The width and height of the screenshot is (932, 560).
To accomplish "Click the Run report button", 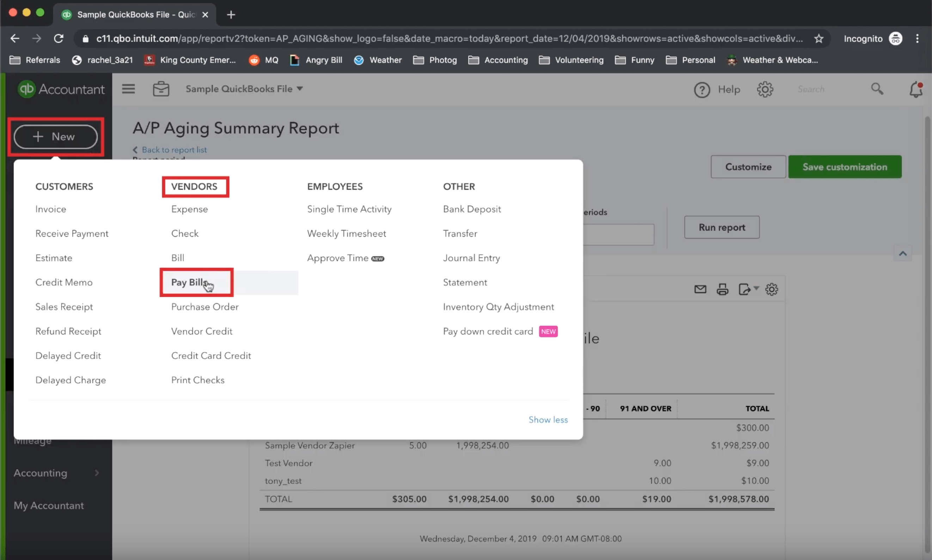I will pyautogui.click(x=721, y=227).
